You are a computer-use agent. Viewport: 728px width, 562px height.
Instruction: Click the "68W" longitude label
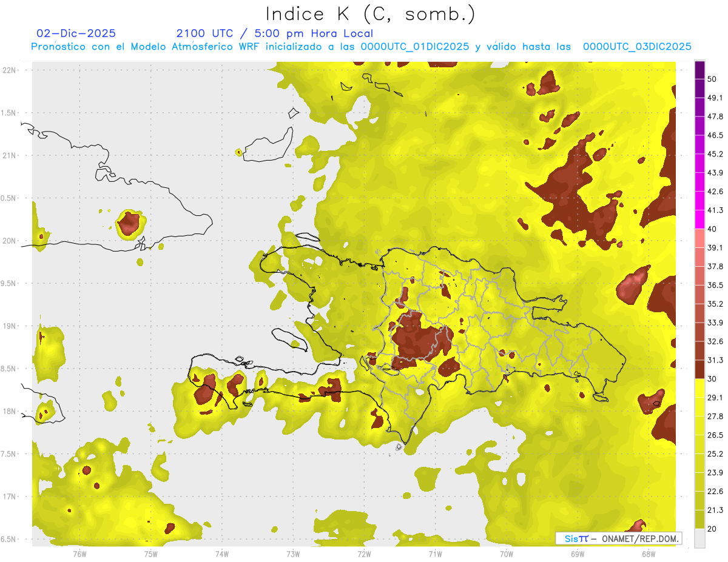pyautogui.click(x=649, y=554)
